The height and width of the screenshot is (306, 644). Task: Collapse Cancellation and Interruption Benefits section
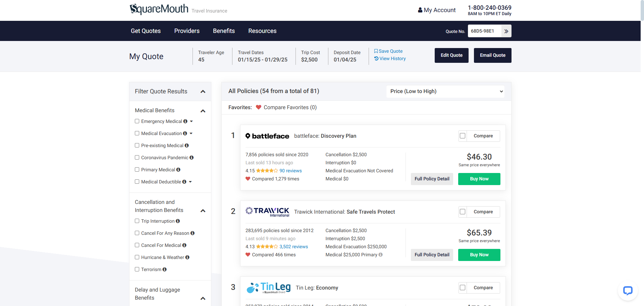[203, 211]
